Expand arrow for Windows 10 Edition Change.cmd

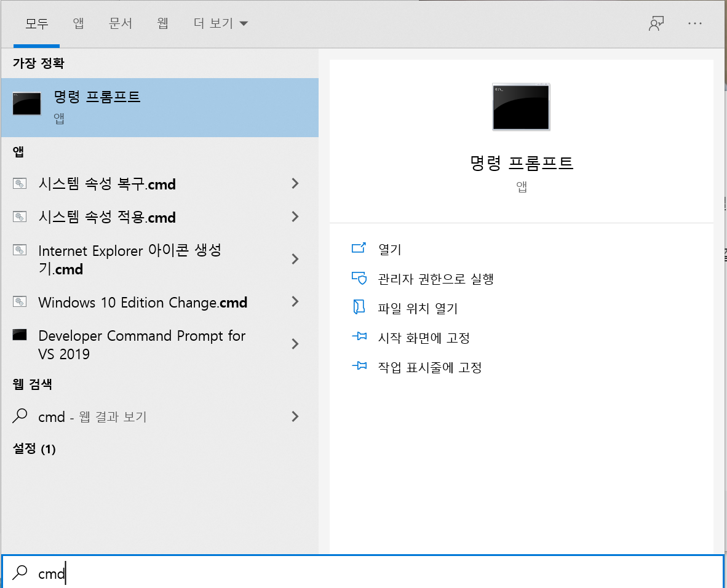pyautogui.click(x=295, y=302)
